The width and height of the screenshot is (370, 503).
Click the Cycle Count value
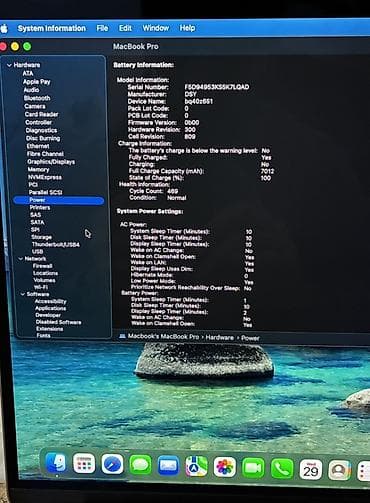(x=172, y=191)
